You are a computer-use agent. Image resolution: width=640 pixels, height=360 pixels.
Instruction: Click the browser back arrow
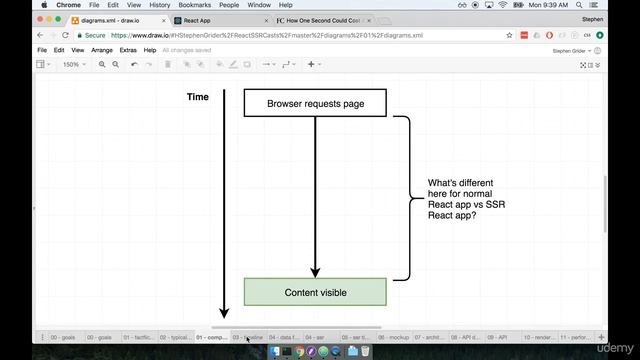click(x=40, y=36)
